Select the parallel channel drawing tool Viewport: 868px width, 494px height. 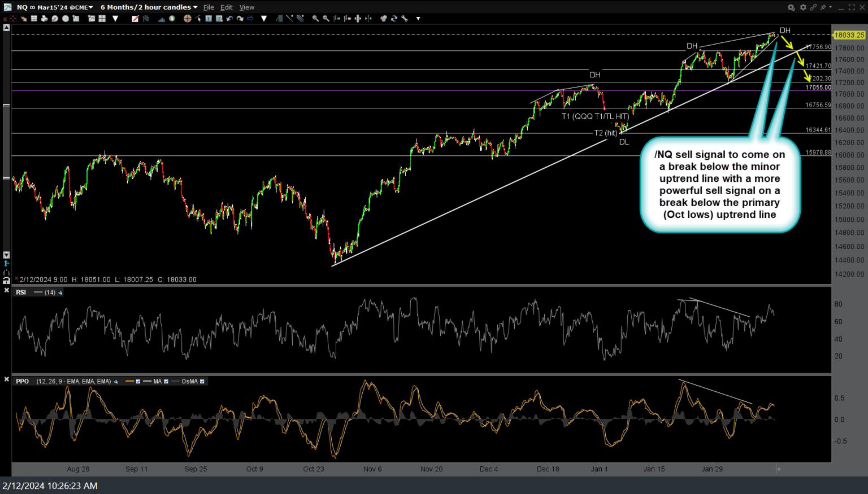click(x=301, y=19)
